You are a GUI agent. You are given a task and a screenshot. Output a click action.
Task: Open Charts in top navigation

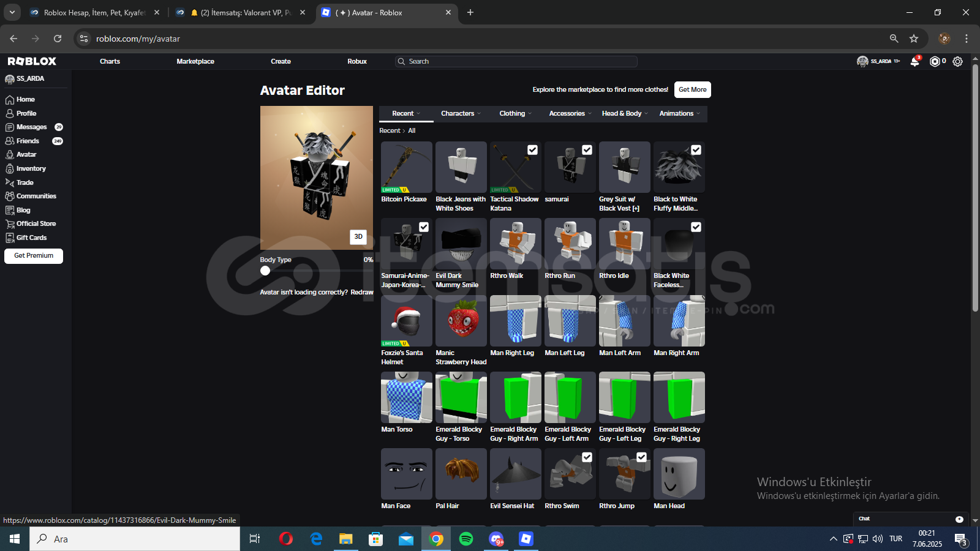[110, 61]
